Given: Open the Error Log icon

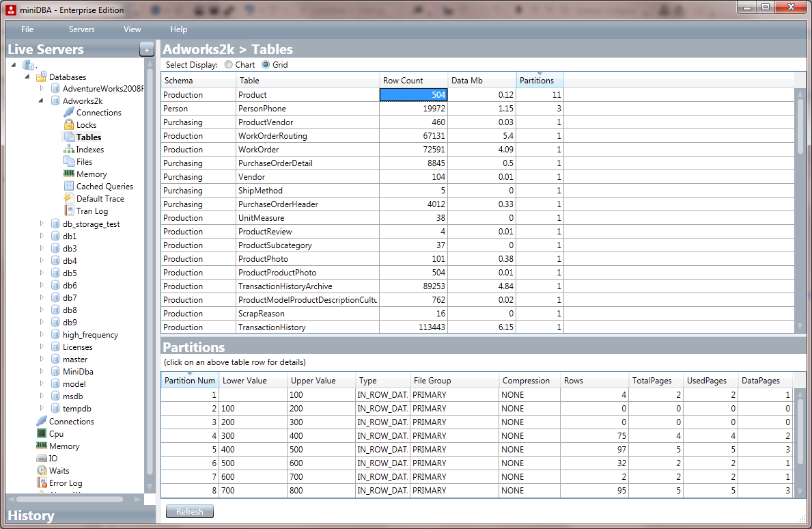Looking at the screenshot, I should (42, 483).
